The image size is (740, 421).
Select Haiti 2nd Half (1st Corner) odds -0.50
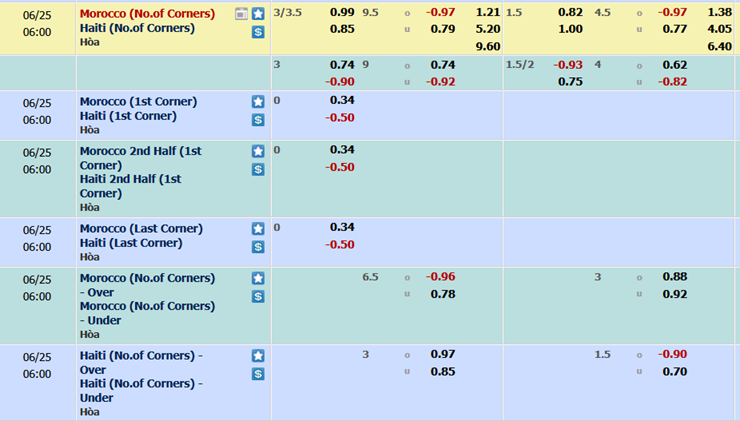coord(340,167)
